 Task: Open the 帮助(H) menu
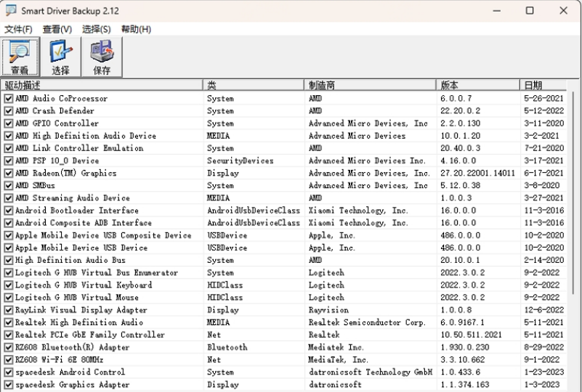point(136,29)
